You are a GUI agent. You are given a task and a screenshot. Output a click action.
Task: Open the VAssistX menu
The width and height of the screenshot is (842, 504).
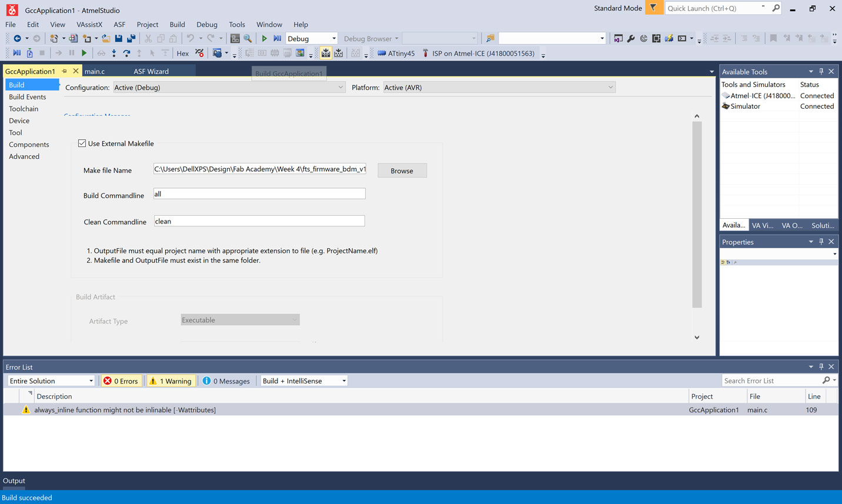(89, 24)
